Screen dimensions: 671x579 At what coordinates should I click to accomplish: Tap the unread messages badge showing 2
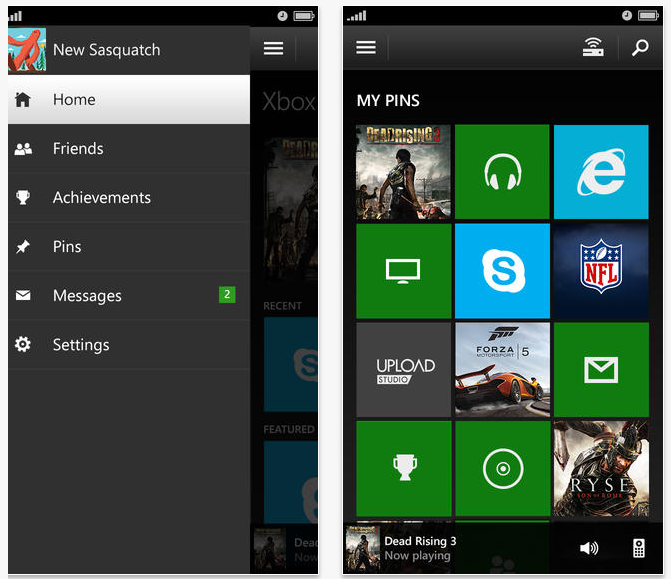pyautogui.click(x=227, y=294)
